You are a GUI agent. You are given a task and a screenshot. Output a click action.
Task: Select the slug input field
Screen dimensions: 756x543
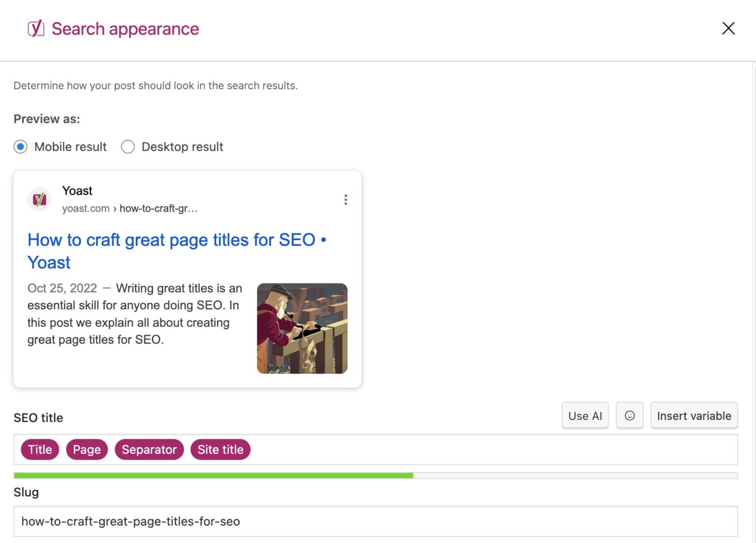[x=197, y=521]
